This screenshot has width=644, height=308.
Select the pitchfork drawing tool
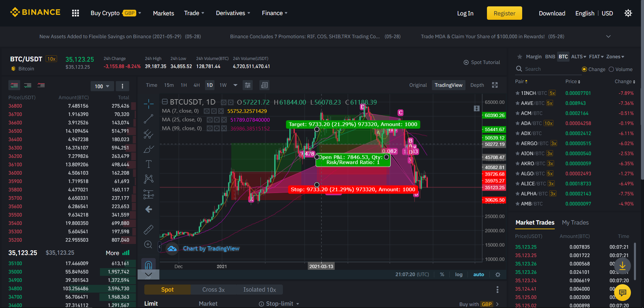[148, 134]
